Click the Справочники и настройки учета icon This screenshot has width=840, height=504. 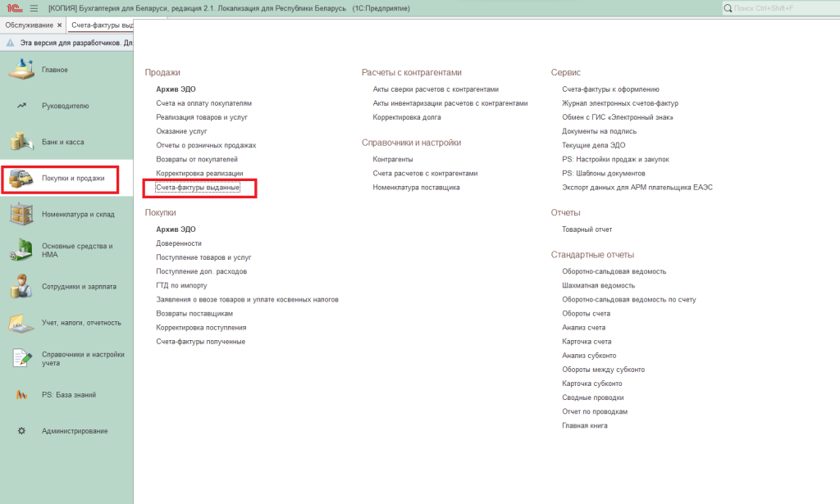click(x=21, y=358)
